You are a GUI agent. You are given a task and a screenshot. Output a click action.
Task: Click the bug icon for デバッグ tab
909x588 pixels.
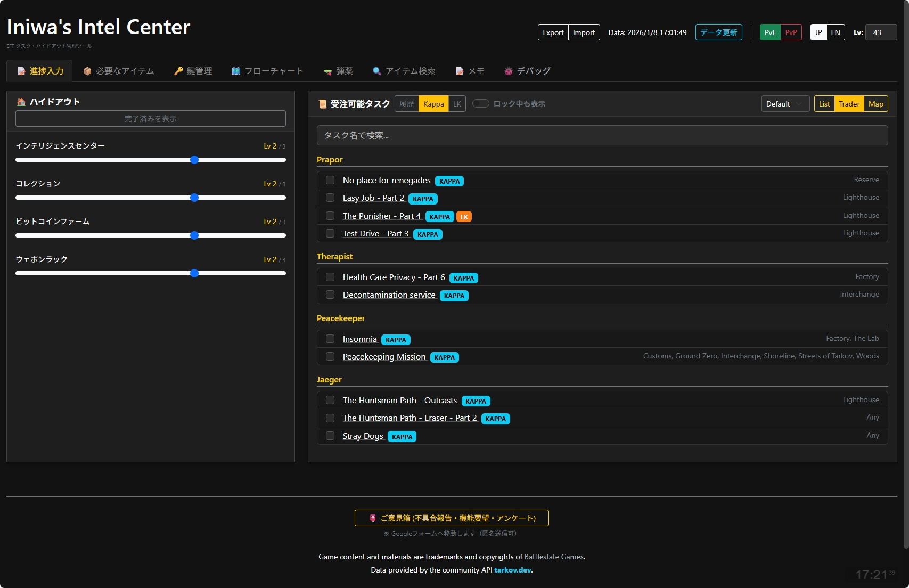click(x=509, y=71)
